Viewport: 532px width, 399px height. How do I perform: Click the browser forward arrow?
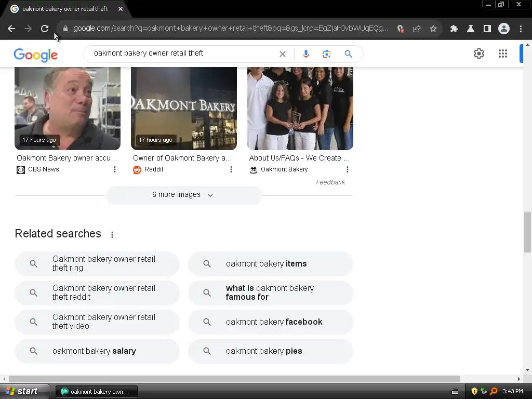point(28,29)
